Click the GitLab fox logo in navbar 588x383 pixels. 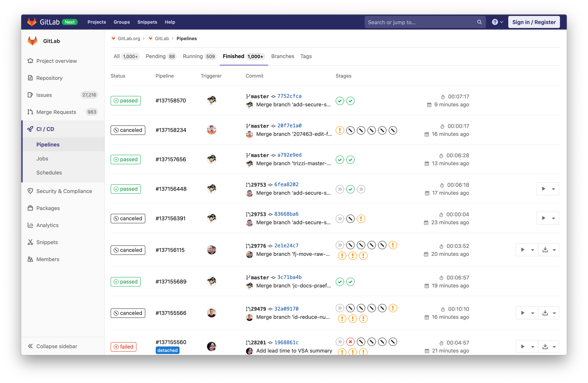pos(32,22)
